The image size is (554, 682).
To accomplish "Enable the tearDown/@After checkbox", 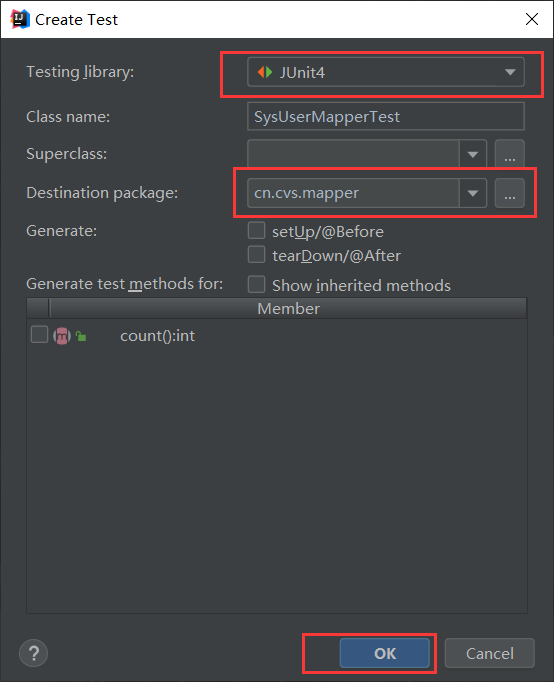I will point(256,254).
